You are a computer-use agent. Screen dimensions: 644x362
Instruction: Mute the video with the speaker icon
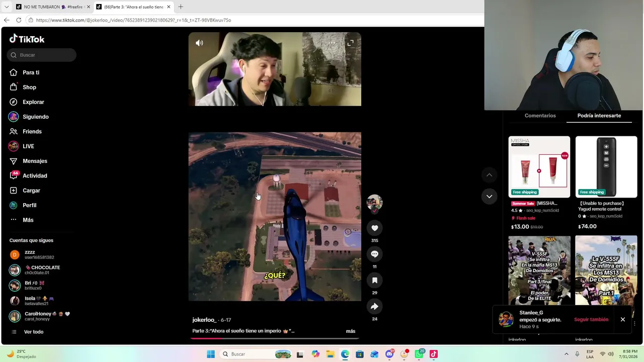[199, 43]
